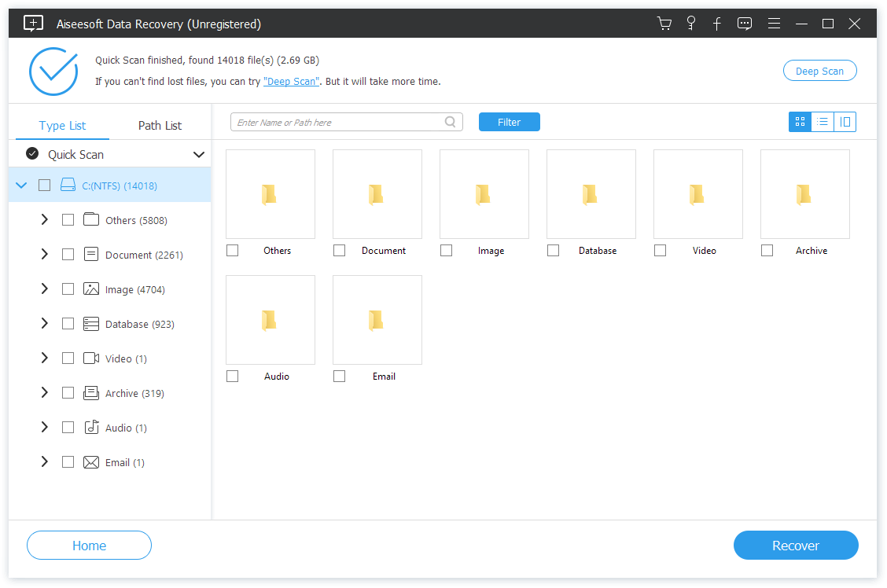Check the Audio (1) tree checkbox
The height and width of the screenshot is (588, 887).
coord(68,428)
